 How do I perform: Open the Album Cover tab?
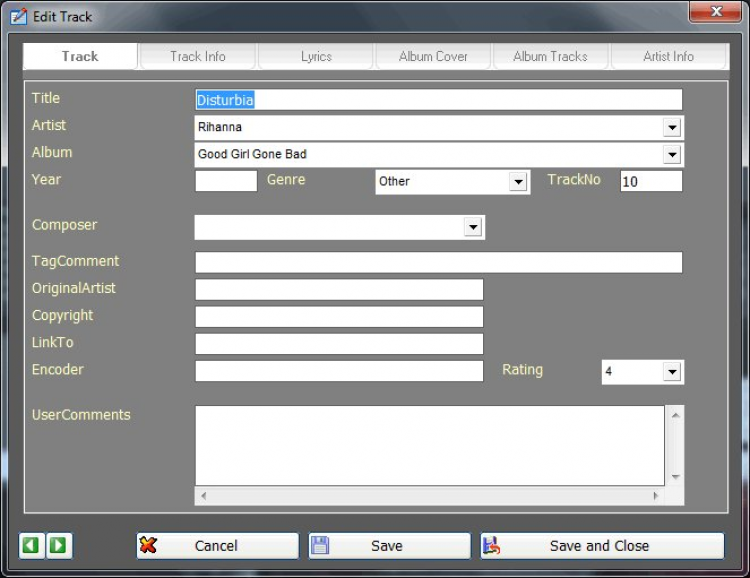(x=433, y=56)
